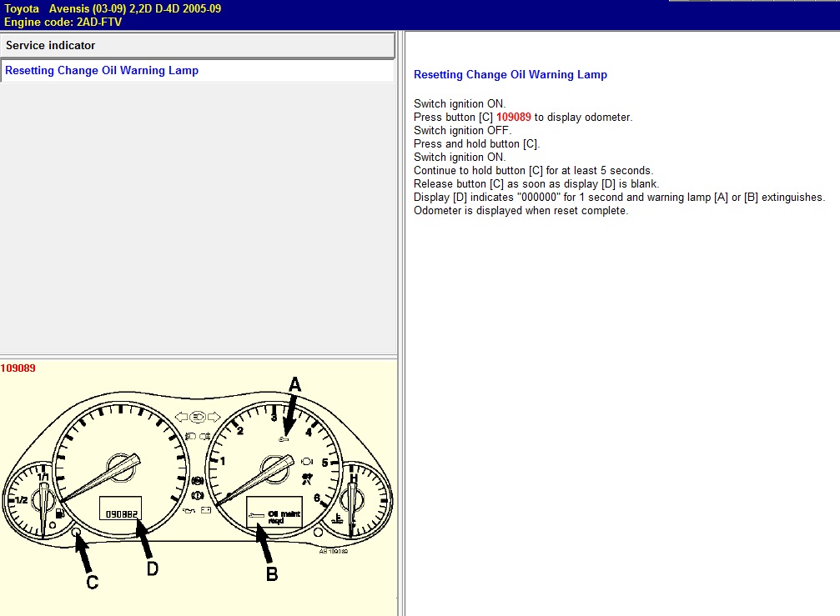Screen dimensions: 840x616
Task: Select the Service indicator header
Action: 198,45
